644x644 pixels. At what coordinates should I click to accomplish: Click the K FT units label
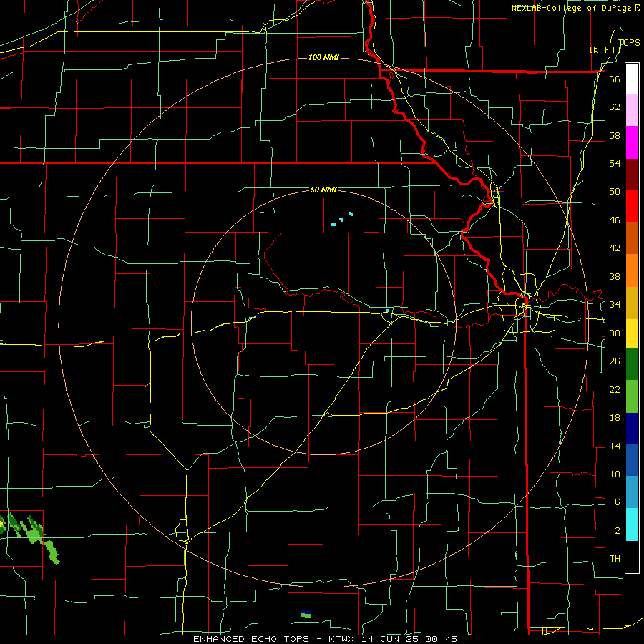[x=605, y=49]
